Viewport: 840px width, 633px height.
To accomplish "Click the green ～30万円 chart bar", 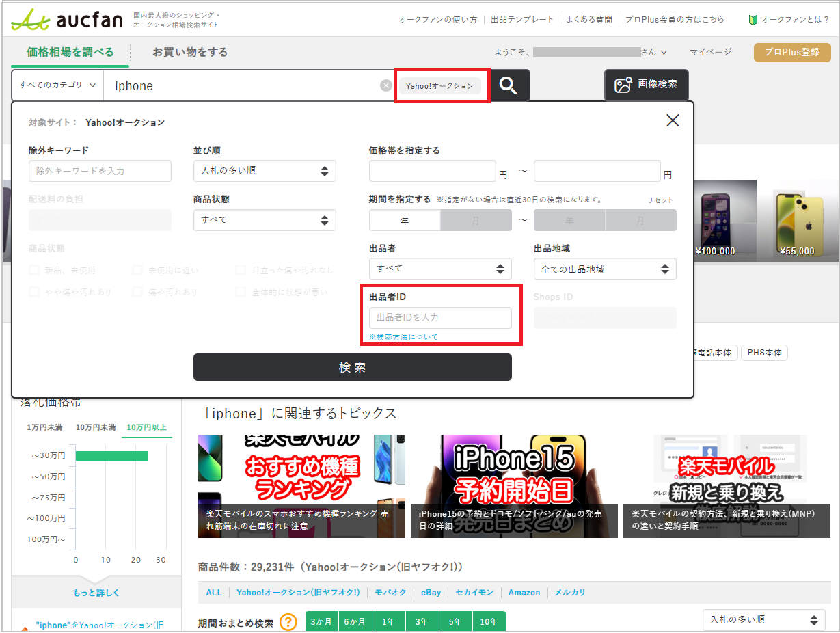I will (111, 456).
